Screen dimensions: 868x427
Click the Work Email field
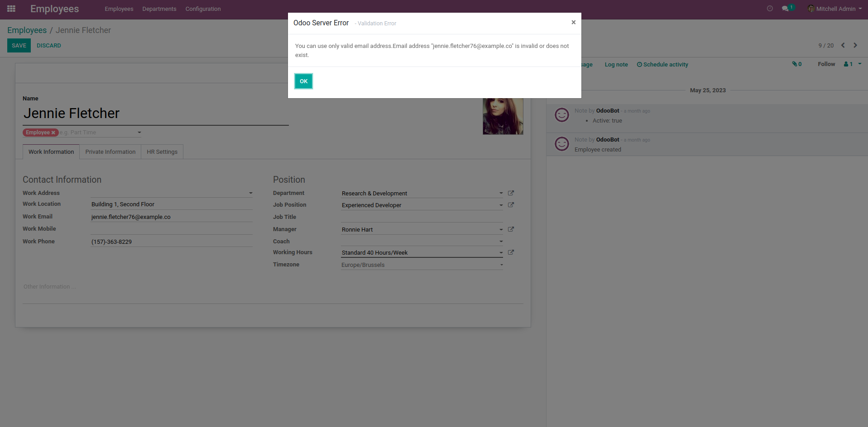[172, 217]
